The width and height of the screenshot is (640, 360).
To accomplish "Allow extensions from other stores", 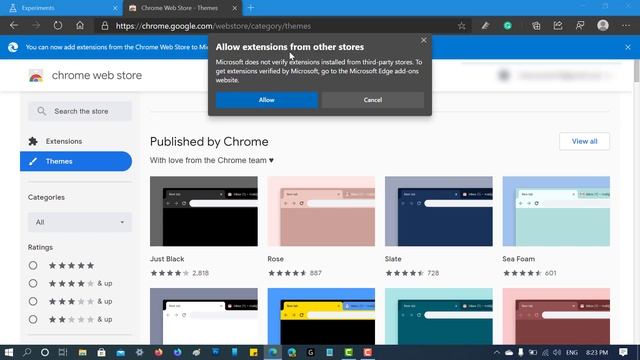I will pos(267,100).
